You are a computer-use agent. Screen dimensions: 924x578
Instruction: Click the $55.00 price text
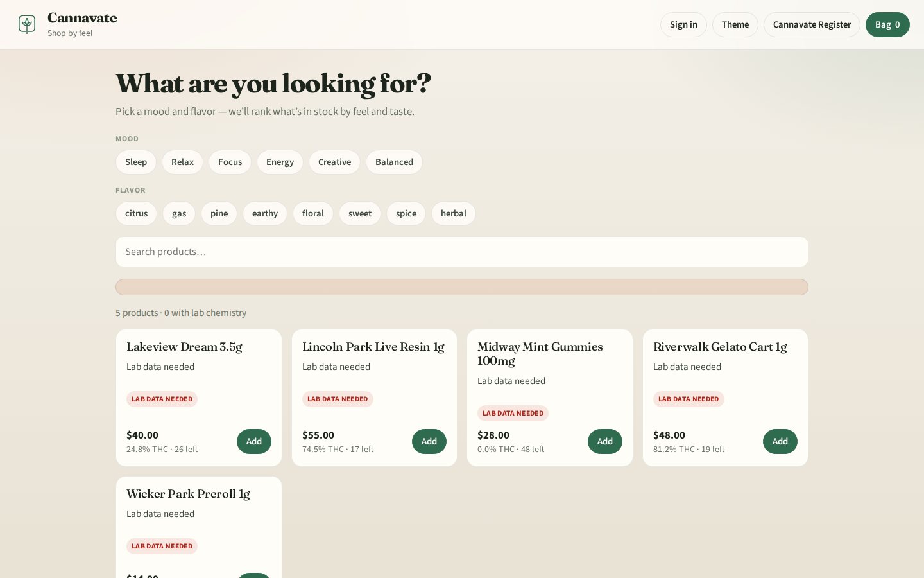pos(318,435)
